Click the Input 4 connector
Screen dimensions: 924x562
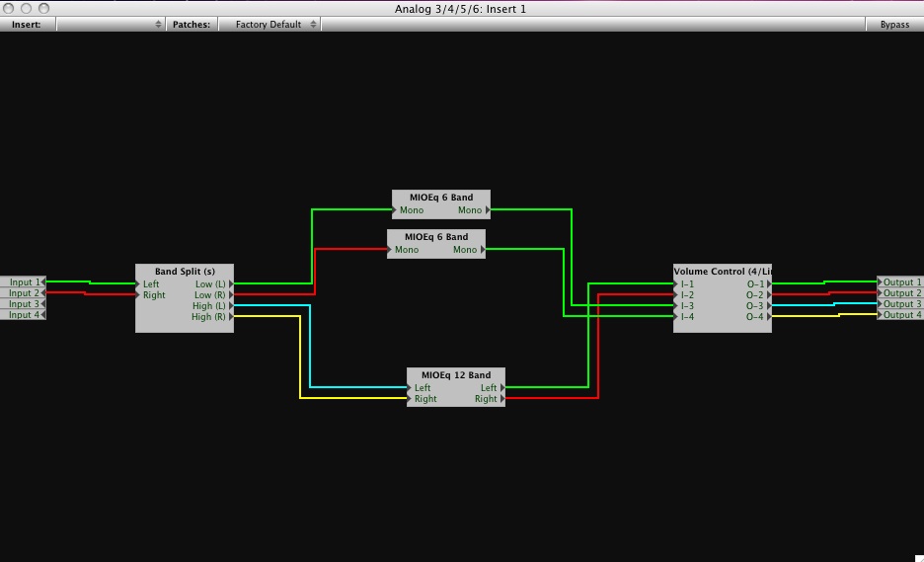[x=22, y=315]
